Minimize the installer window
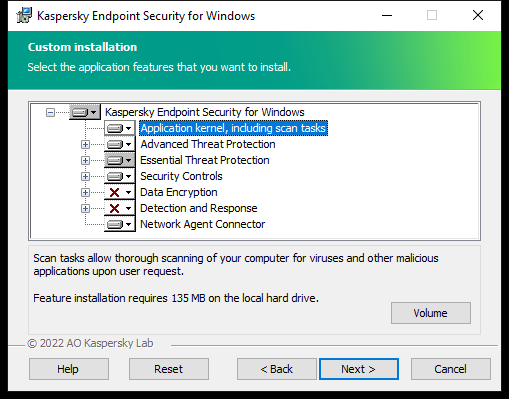This screenshot has width=509, height=399. (x=387, y=15)
